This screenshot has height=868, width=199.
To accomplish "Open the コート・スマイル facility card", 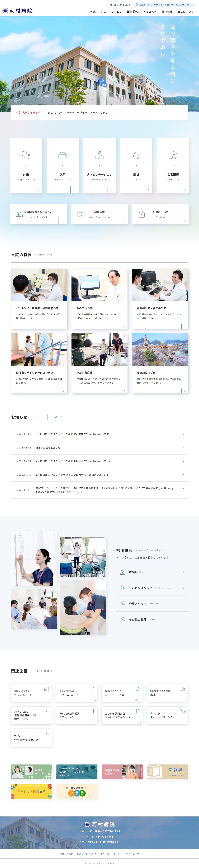I will tap(122, 693).
